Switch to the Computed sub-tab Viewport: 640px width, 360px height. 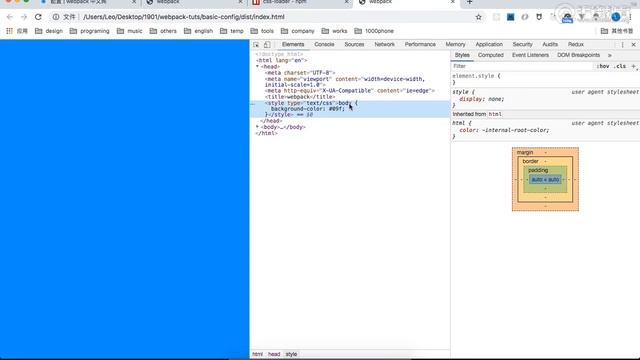click(491, 55)
